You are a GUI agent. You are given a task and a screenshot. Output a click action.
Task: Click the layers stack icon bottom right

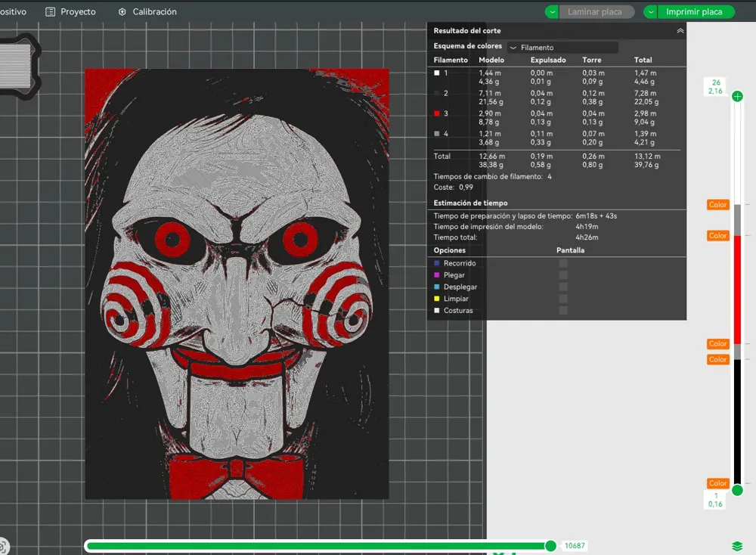click(737, 546)
